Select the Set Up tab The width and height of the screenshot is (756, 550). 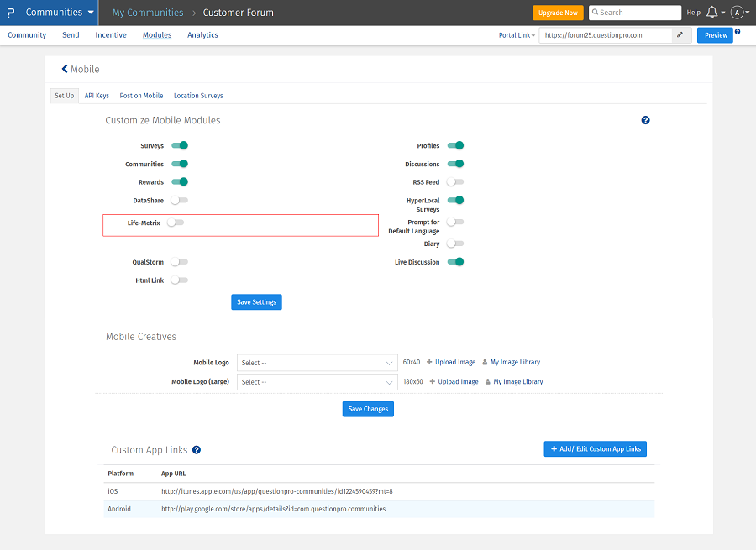point(65,96)
